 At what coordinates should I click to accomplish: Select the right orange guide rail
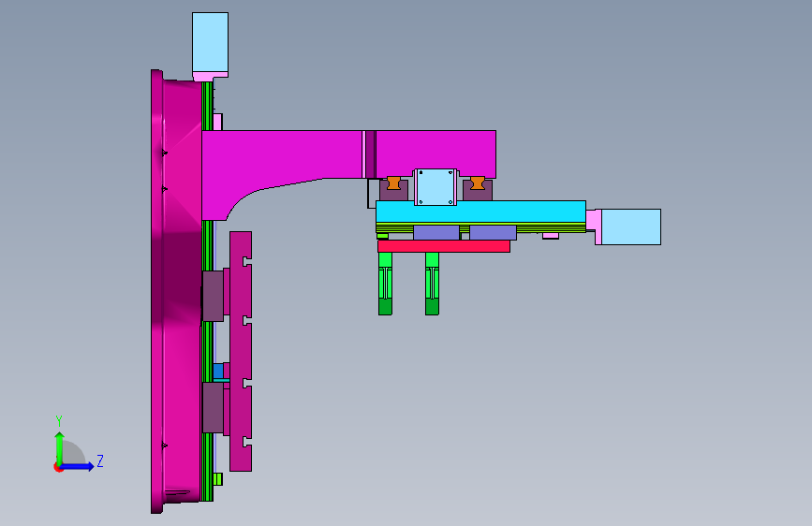pyautogui.click(x=478, y=183)
